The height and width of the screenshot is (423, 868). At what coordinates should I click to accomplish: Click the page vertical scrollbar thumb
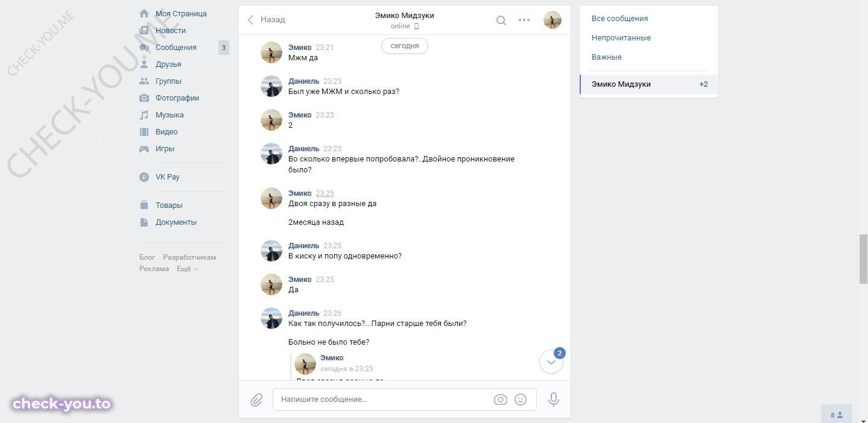863,259
